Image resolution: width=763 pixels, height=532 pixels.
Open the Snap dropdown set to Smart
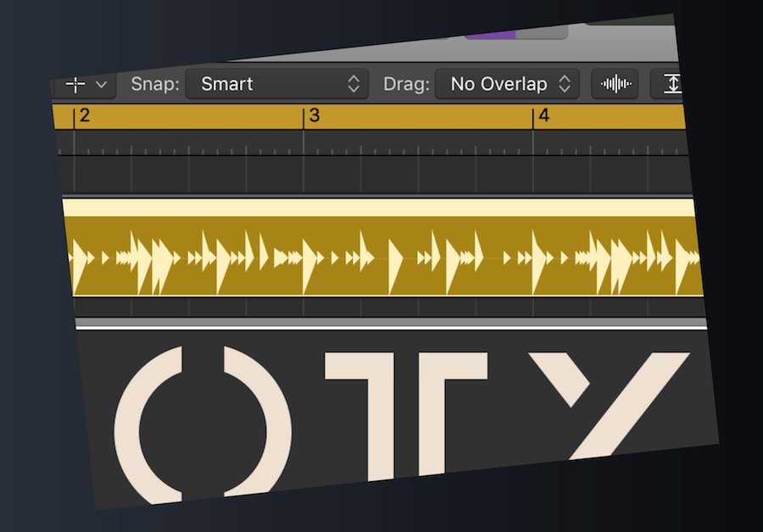(276, 84)
